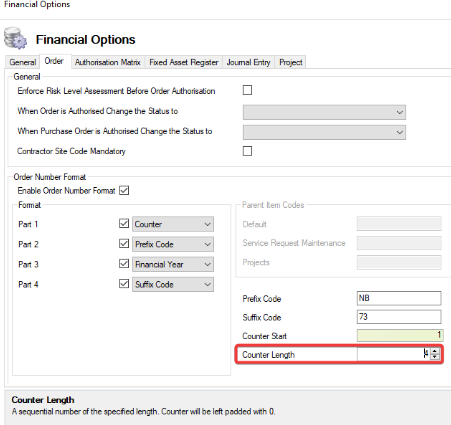The image size is (451, 425).
Task: Increase Counter Length with up arrow
Action: click(x=435, y=351)
